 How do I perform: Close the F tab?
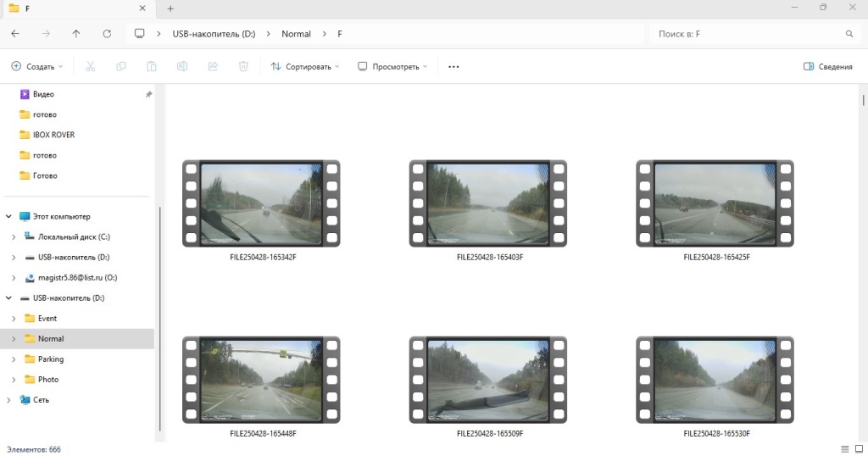coord(142,8)
